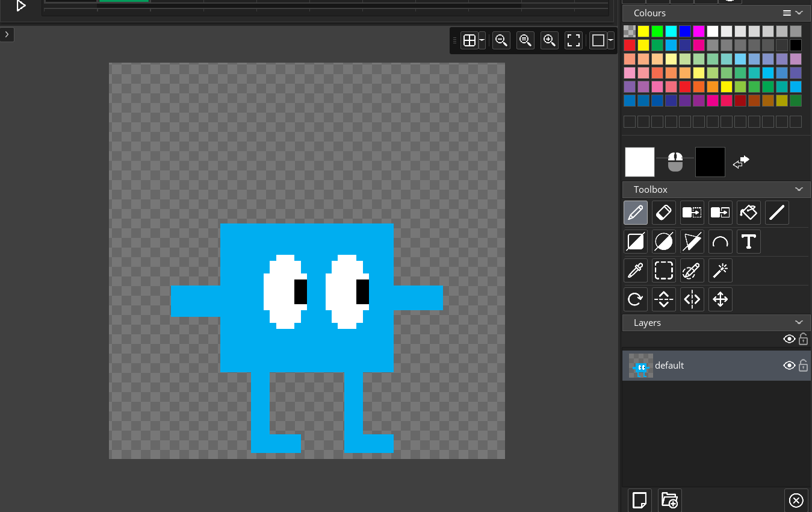Screen dimensions: 812x512
Task: Collapse the Layers panel chevron
Action: (x=799, y=322)
